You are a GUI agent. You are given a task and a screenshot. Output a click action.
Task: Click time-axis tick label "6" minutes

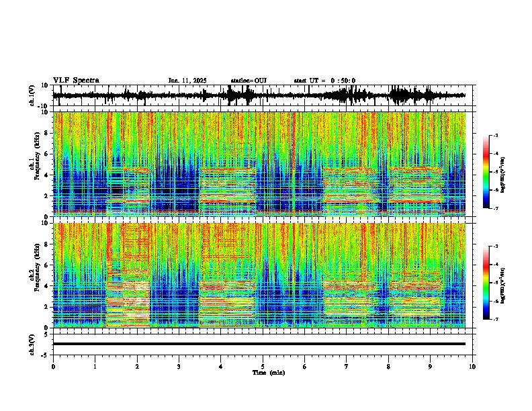tap(304, 367)
